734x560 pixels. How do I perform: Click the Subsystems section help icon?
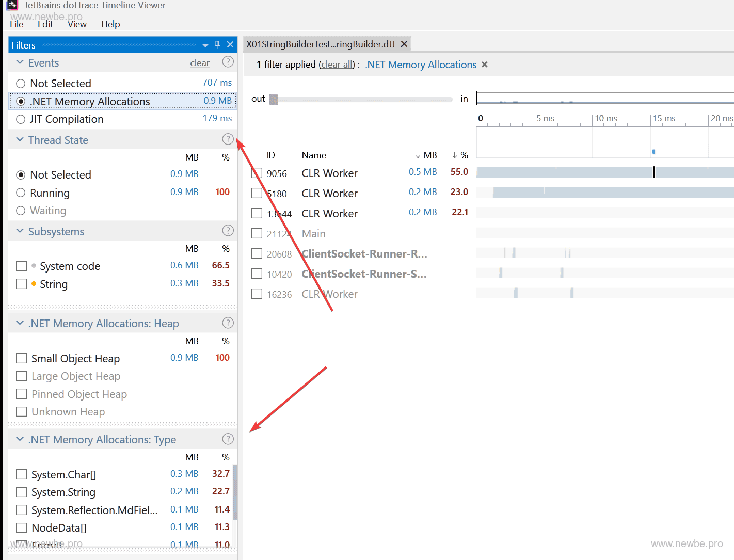tap(228, 231)
